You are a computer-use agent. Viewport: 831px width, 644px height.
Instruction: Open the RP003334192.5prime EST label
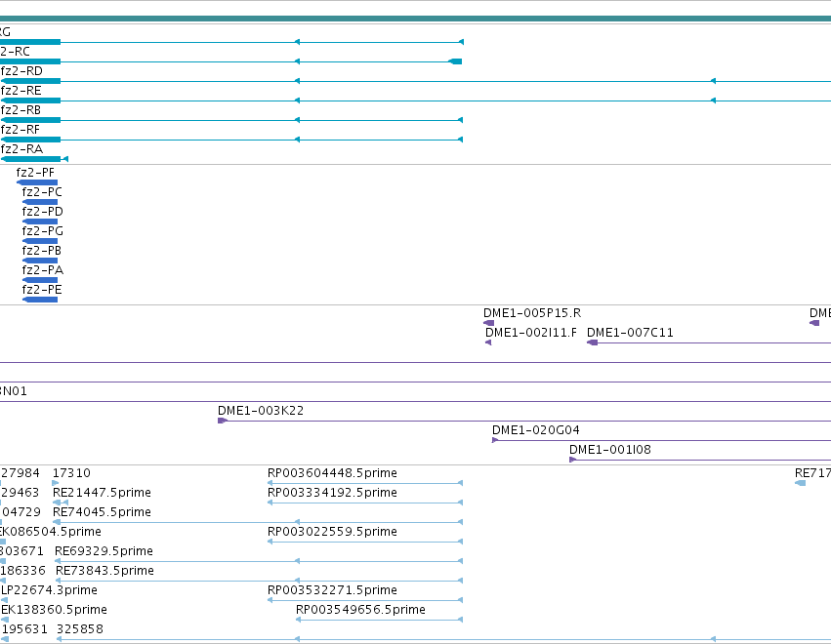pyautogui.click(x=332, y=493)
